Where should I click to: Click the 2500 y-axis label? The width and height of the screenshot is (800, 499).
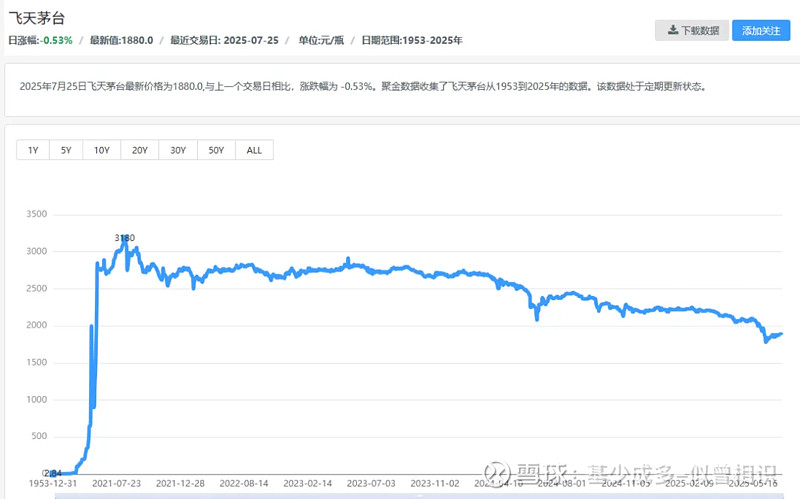click(37, 288)
